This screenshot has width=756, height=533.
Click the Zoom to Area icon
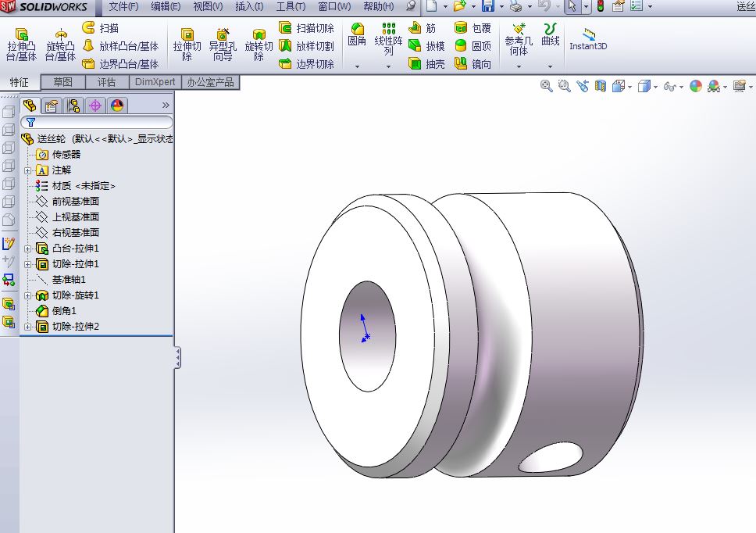click(x=564, y=86)
